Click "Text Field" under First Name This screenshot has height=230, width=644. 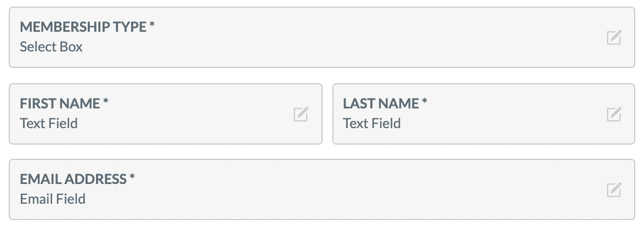tap(48, 123)
